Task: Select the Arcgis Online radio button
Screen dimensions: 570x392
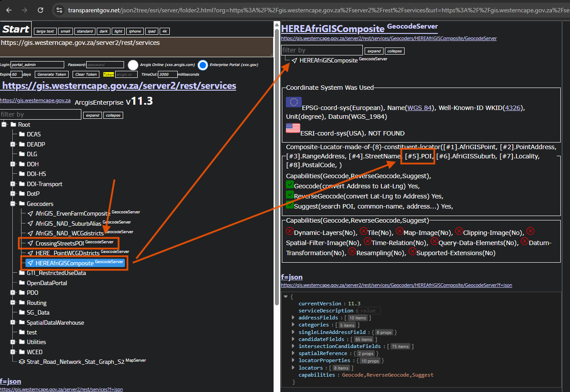Action: [x=133, y=65]
